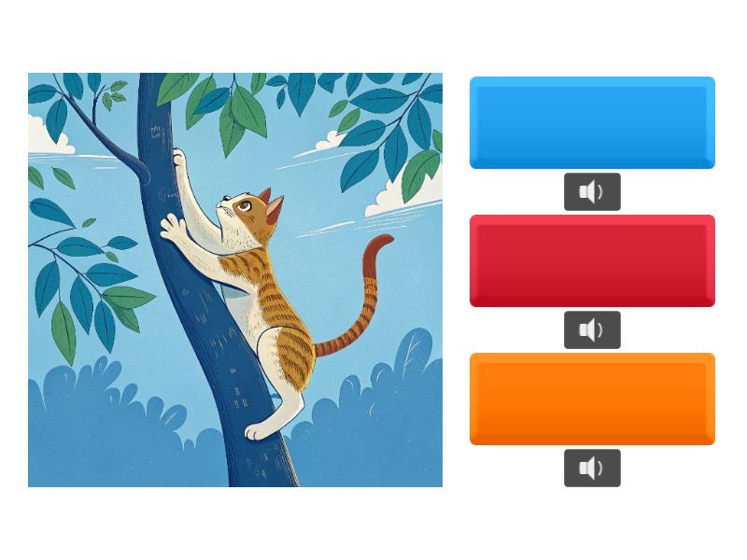Choose the blue answer button

tap(592, 123)
